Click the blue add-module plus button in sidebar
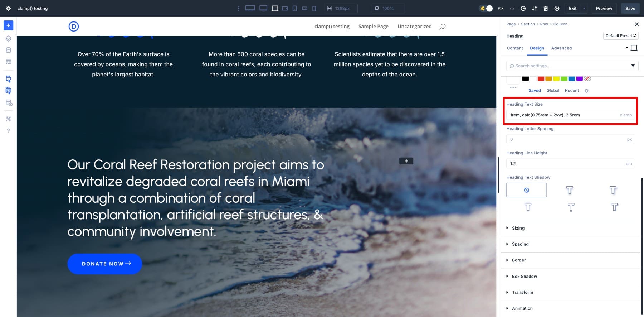The width and height of the screenshot is (644, 317). (x=8, y=25)
